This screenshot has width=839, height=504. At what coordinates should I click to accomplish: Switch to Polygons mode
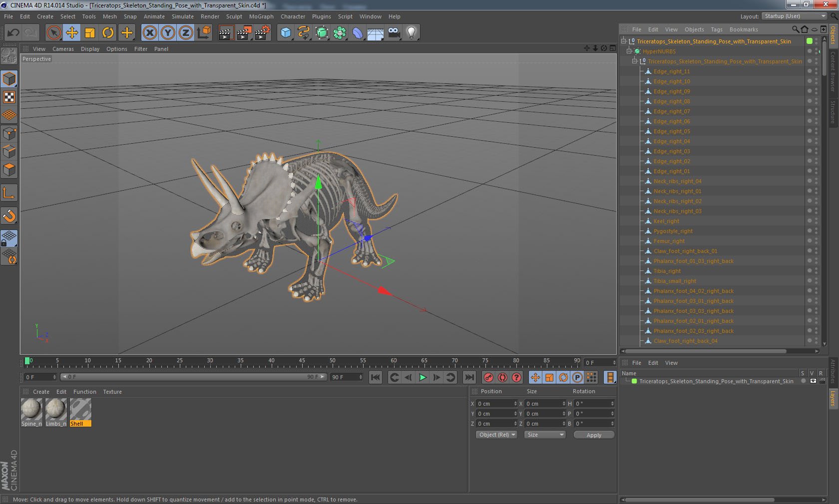tap(9, 170)
